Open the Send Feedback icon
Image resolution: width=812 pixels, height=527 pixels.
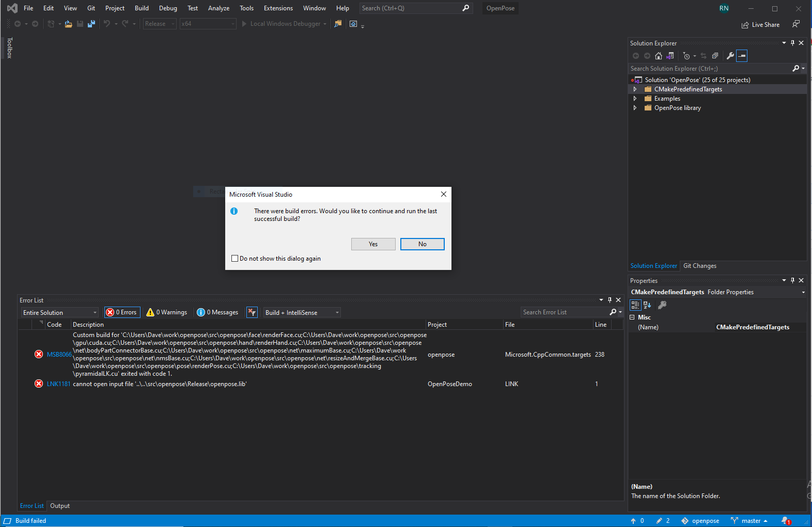pos(796,24)
